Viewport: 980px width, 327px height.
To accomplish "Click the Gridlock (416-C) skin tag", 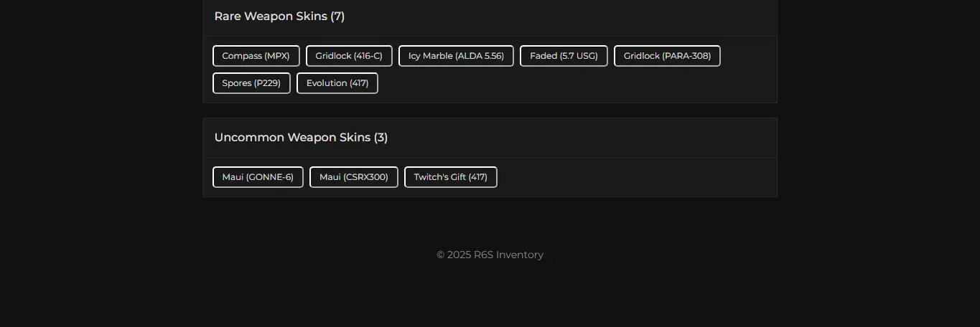I will (349, 56).
